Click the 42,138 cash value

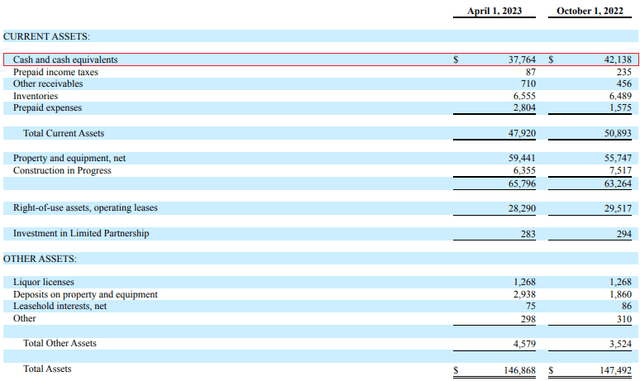click(618, 60)
